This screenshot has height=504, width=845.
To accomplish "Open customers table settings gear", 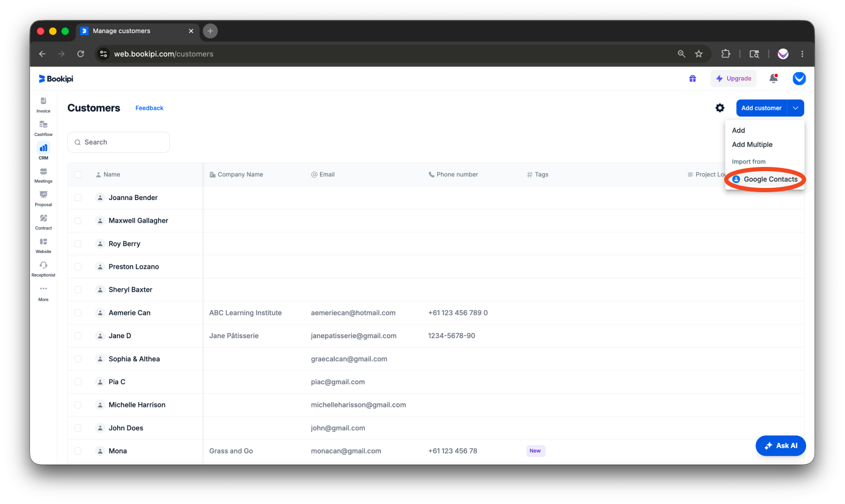I will coord(720,108).
